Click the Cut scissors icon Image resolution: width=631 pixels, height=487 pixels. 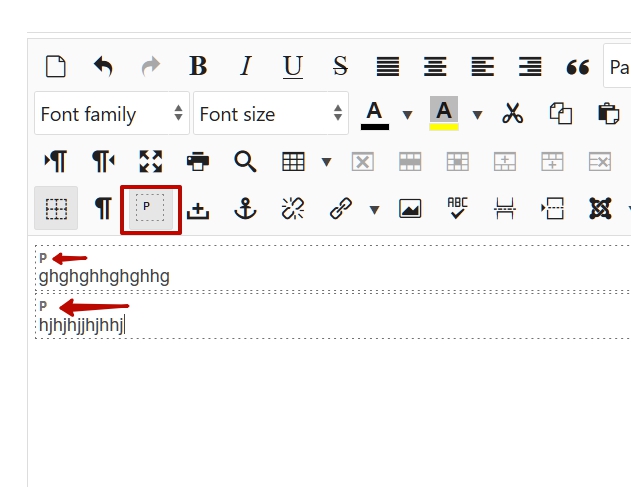(x=513, y=114)
